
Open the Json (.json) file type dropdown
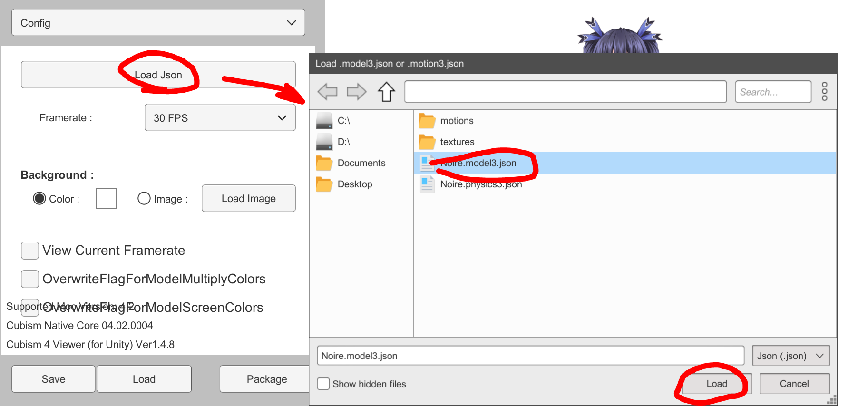click(790, 356)
